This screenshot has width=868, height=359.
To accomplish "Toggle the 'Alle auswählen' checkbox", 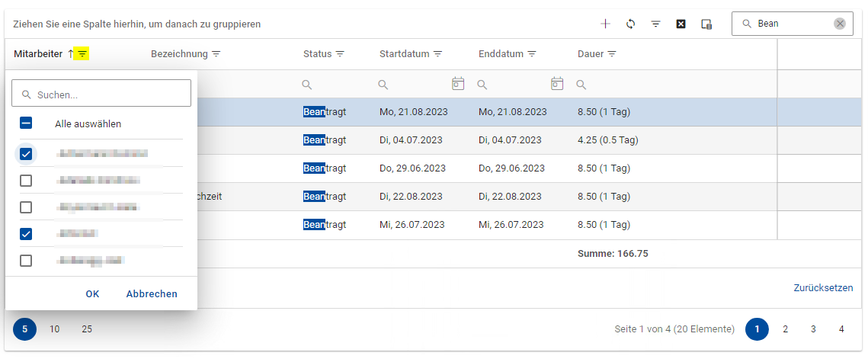I will click(x=26, y=123).
